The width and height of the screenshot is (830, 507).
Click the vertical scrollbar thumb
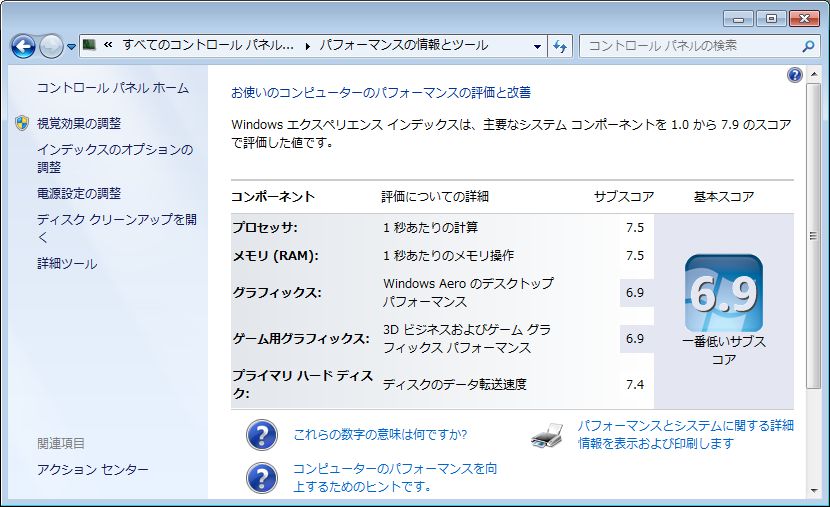814,236
